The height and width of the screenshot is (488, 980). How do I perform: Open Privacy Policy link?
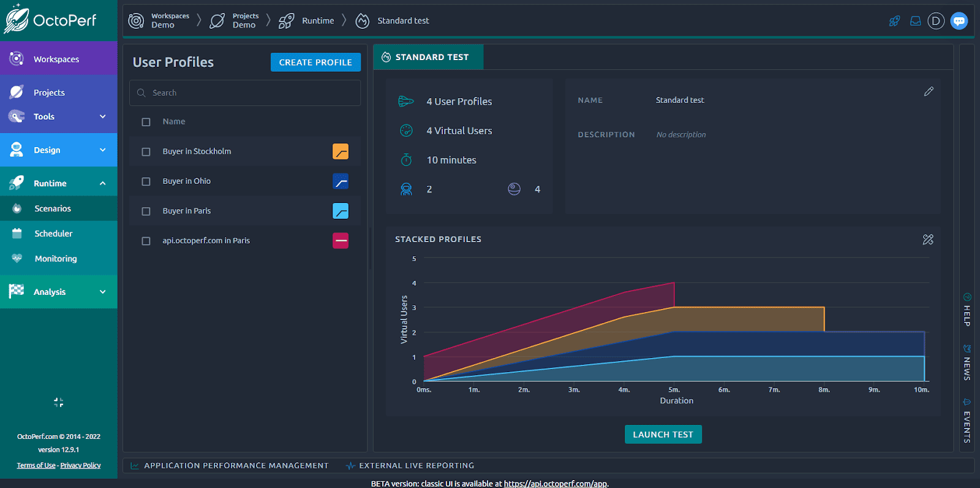tap(80, 465)
